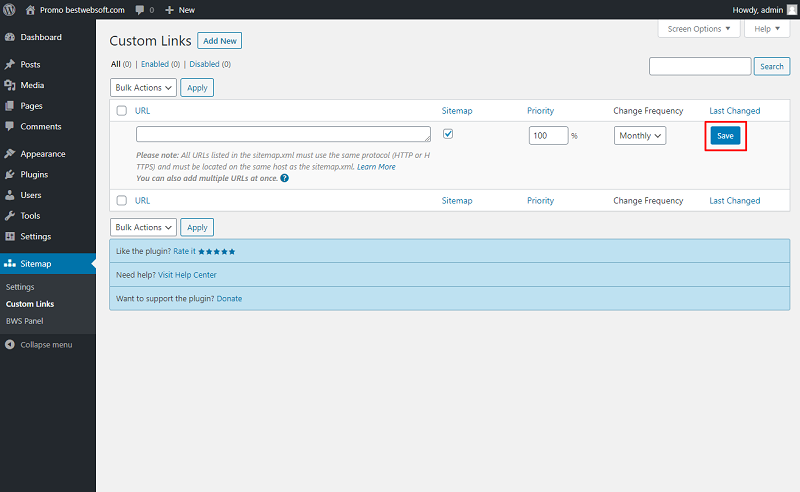Click the bottom Apply button
This screenshot has height=492, width=800.
point(197,227)
